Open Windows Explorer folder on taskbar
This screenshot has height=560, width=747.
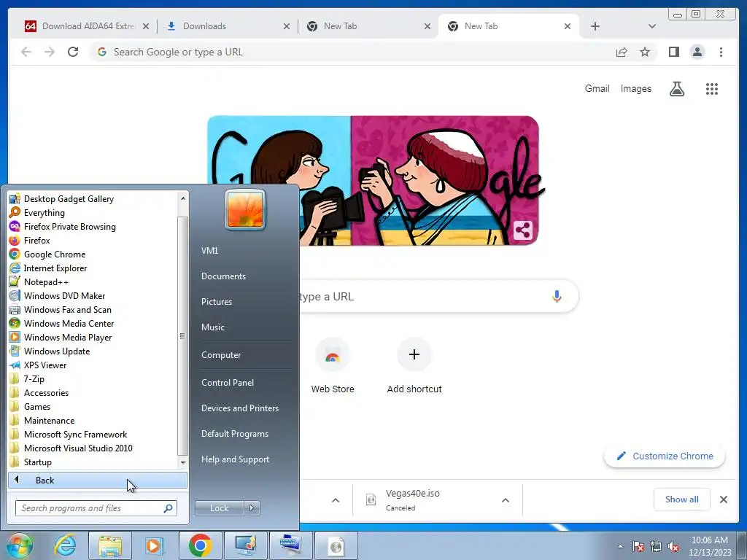click(110, 545)
